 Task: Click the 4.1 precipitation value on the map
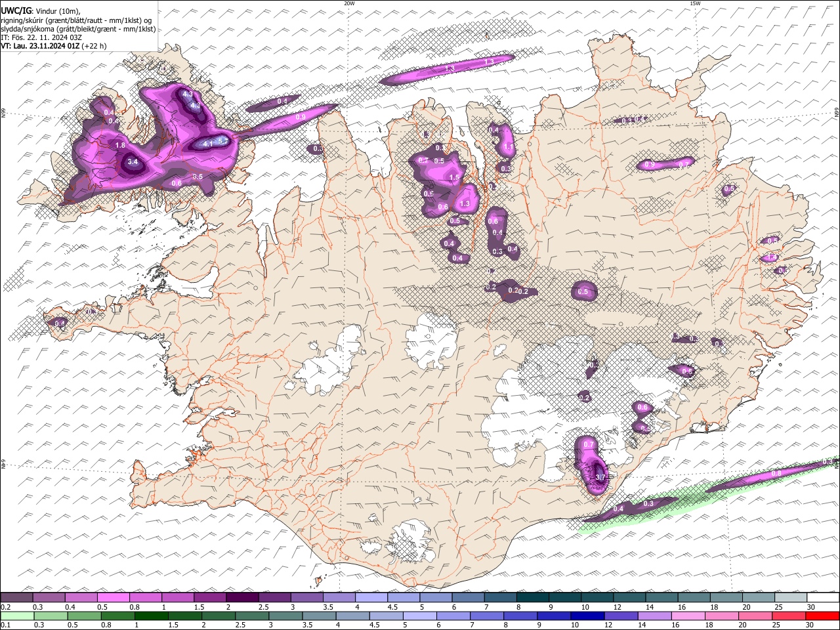click(x=208, y=144)
